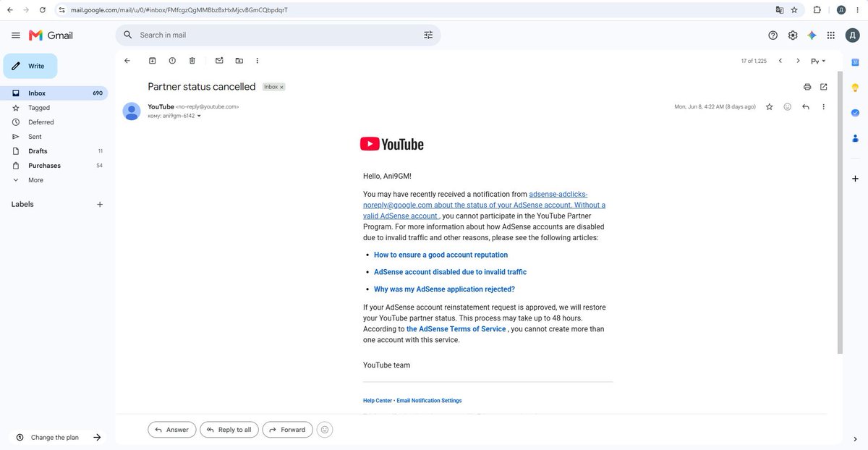This screenshot has height=450, width=868.
Task: Open the main menu hamburger icon
Action: 16,35
